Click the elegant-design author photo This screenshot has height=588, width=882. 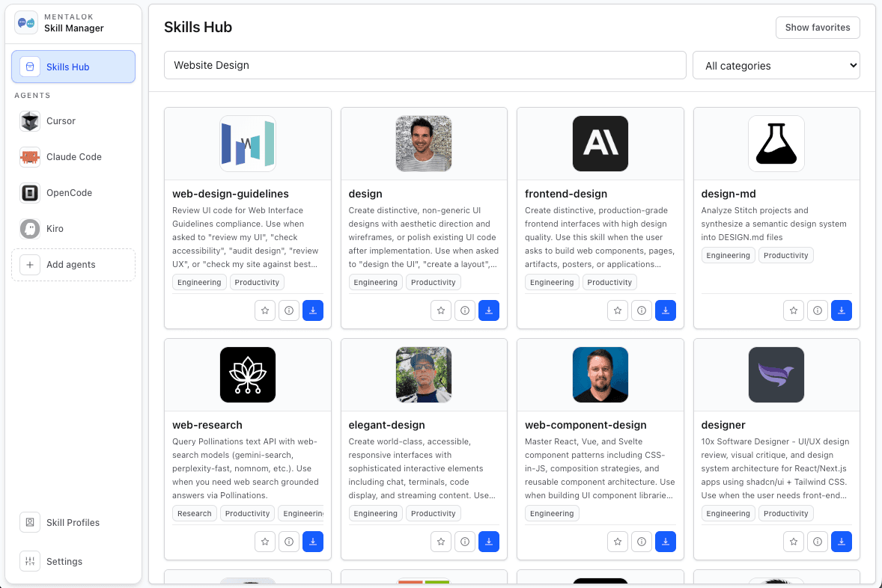point(424,375)
